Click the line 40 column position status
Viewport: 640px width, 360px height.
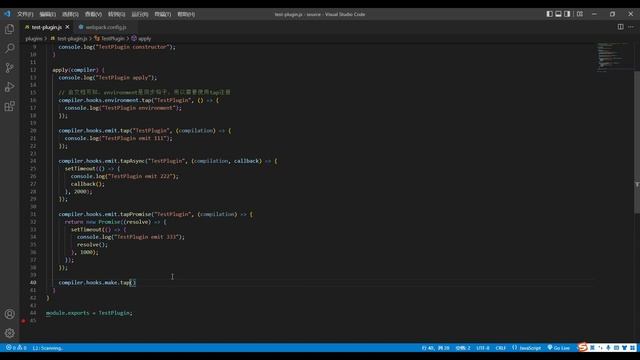[436, 348]
